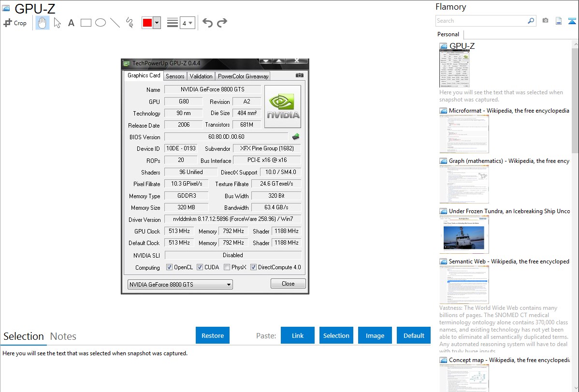579x392 pixels.
Task: Select the Concept map snapshot title
Action: [x=509, y=360]
